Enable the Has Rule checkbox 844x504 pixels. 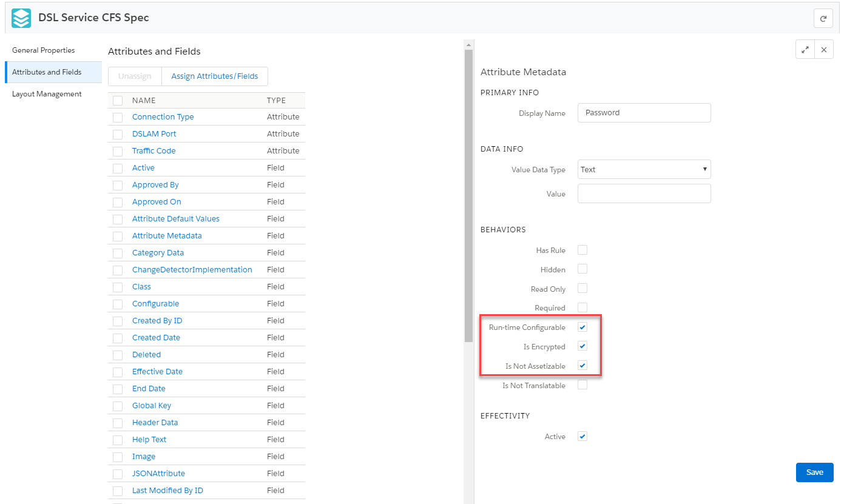click(582, 250)
